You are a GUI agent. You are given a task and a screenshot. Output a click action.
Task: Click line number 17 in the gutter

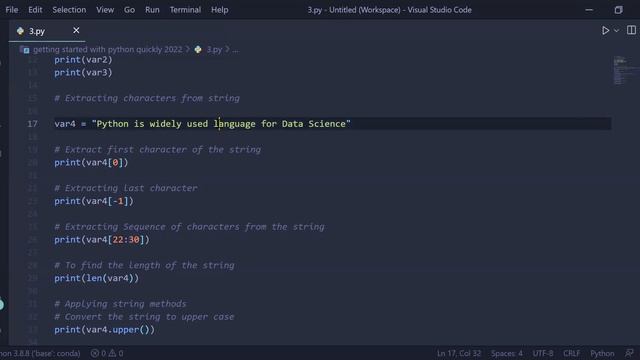(x=32, y=124)
